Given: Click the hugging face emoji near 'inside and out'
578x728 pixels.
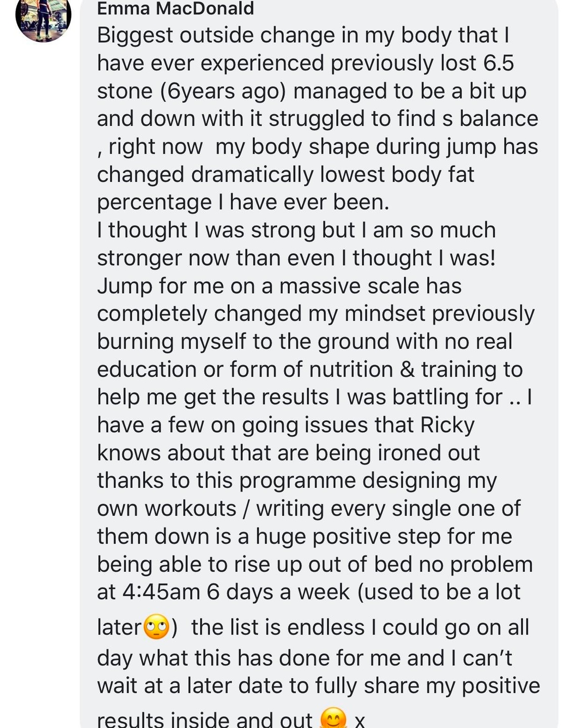Looking at the screenshot, I should tap(334, 718).
